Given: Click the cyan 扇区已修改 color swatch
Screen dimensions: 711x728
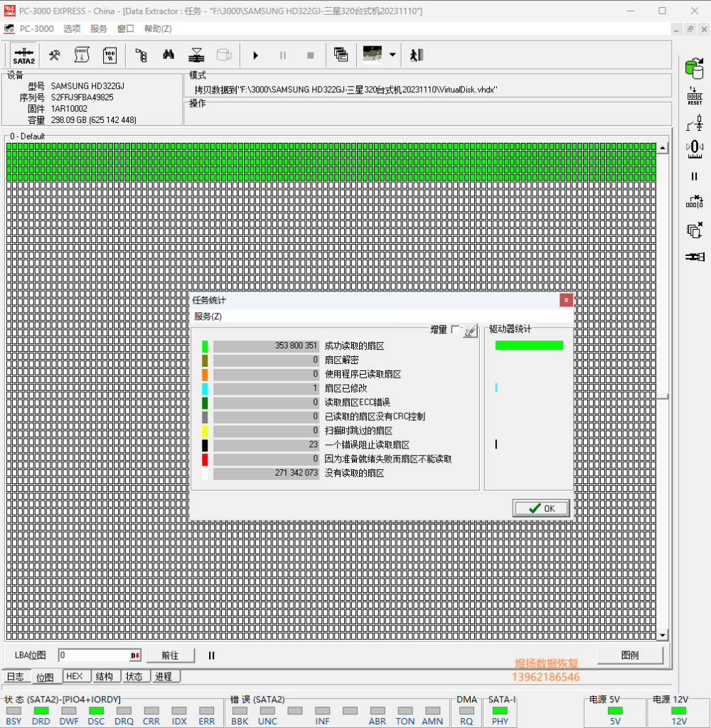Looking at the screenshot, I should coord(205,389).
